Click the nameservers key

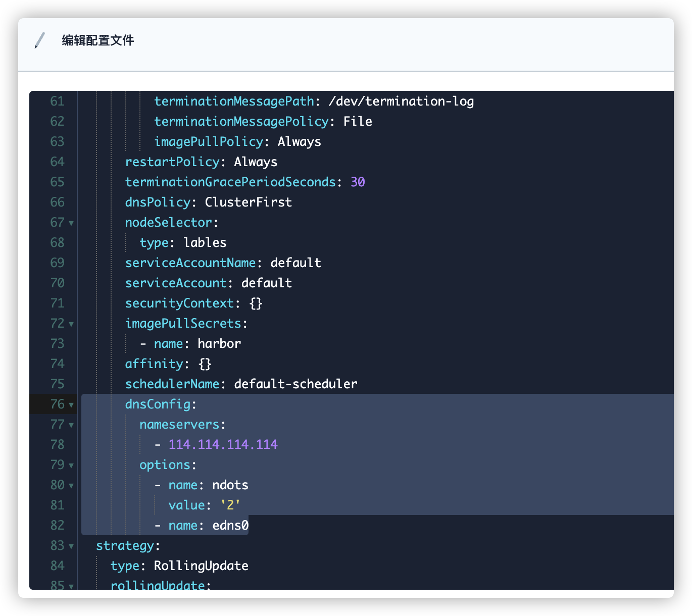tap(179, 424)
